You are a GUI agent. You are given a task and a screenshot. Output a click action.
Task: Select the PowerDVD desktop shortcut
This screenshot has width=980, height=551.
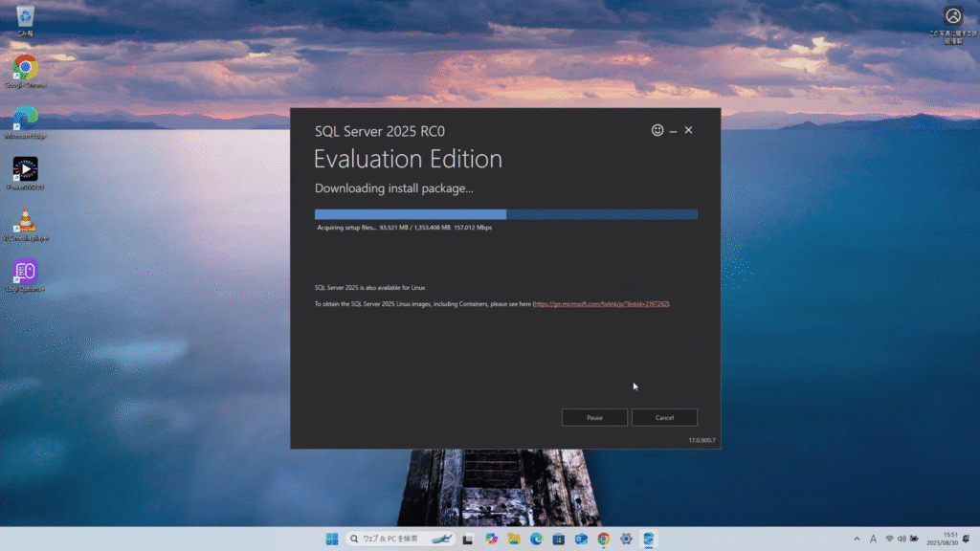click(26, 174)
